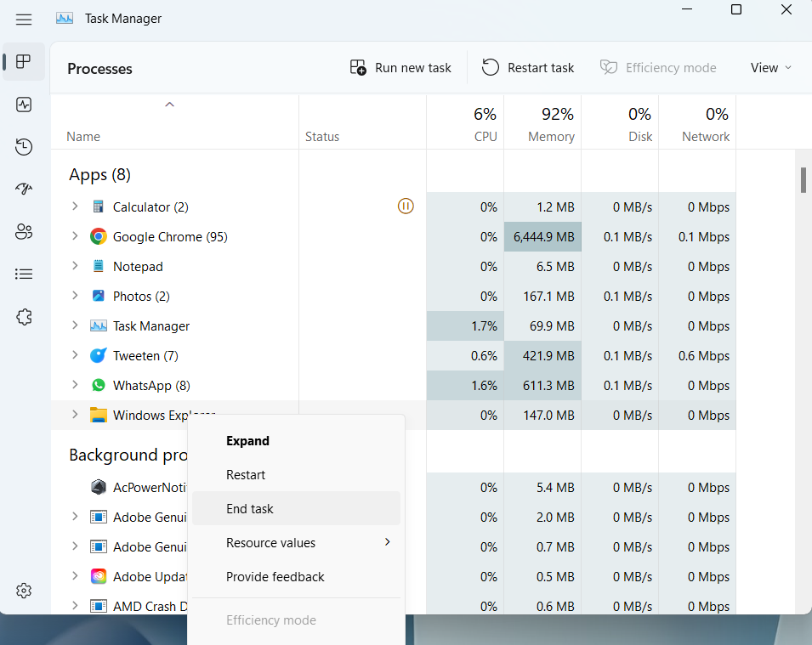Click the process list vertical scrollbar thumb
Image resolution: width=812 pixels, height=645 pixels.
click(803, 180)
